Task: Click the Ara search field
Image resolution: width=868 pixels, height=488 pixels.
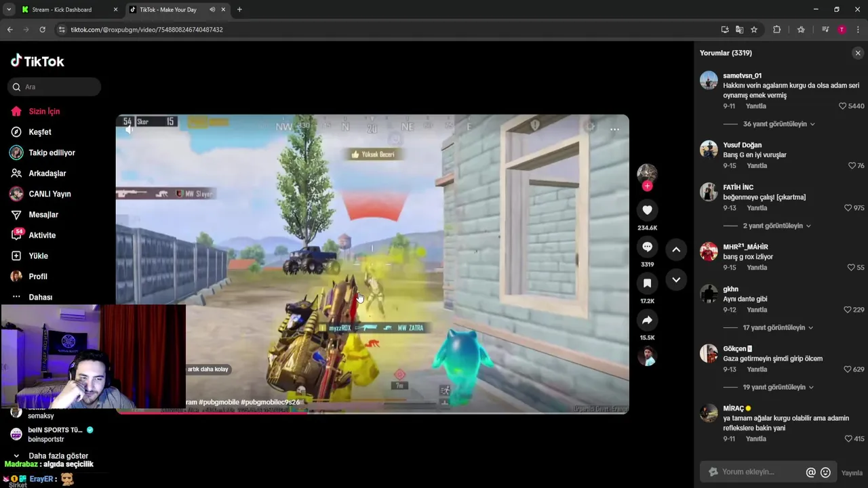Action: 54,87
